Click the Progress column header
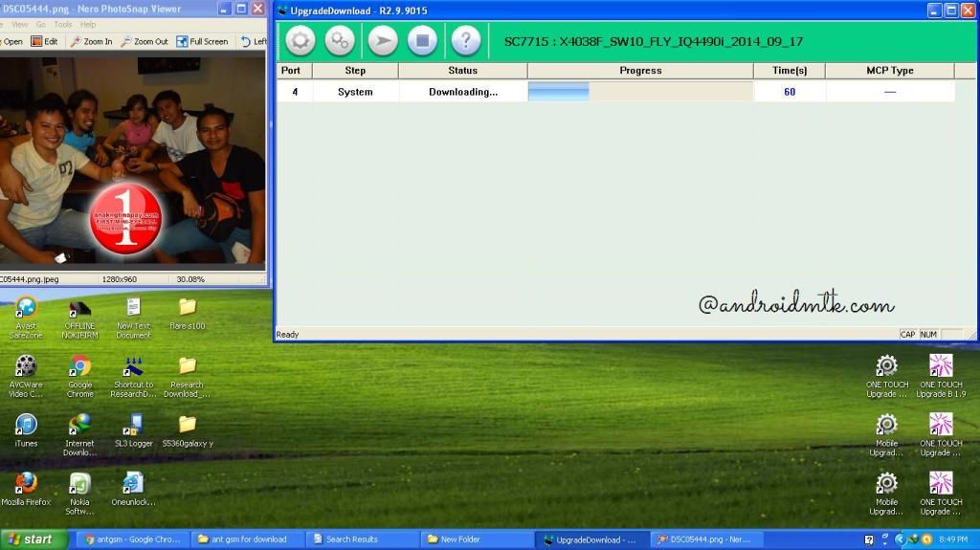980x550 pixels. (639, 71)
